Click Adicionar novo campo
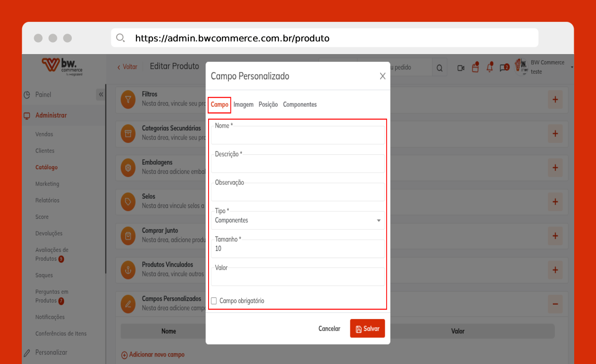The image size is (596, 364). (x=153, y=355)
